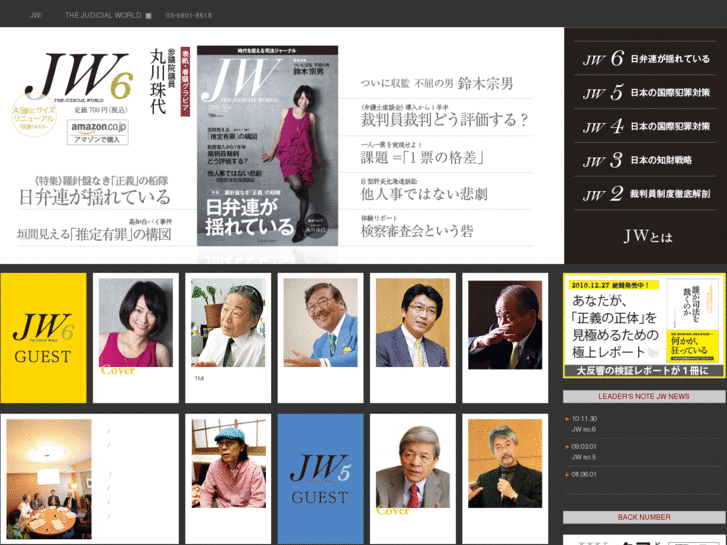Image resolution: width=727 pixels, height=545 pixels.
Task: Open news item 10.11.30 JW no.6
Action: click(x=584, y=424)
